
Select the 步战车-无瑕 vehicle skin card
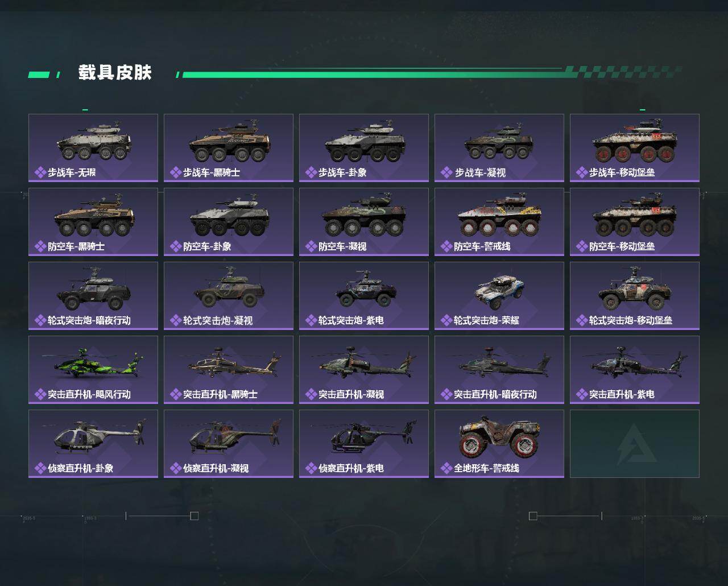(93, 148)
